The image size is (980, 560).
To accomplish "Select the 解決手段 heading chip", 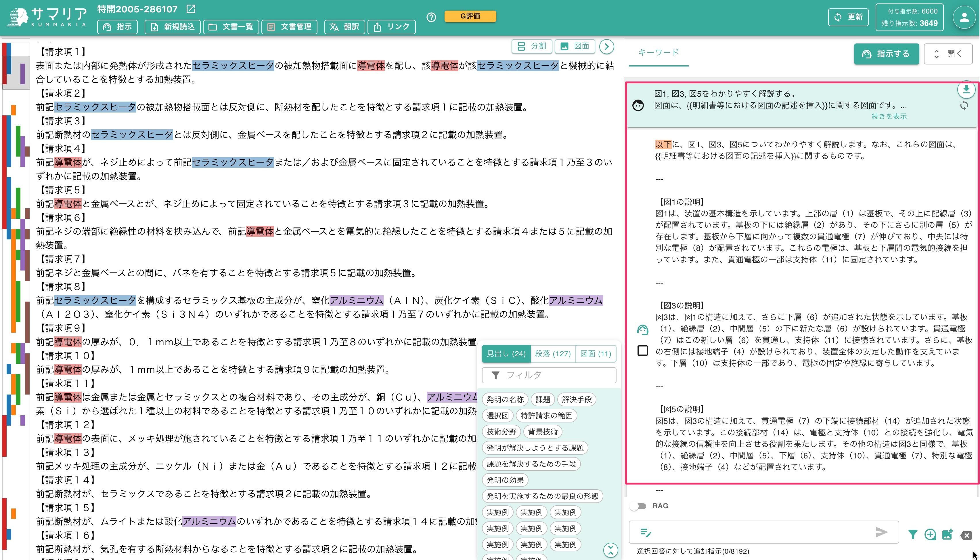I will (577, 400).
